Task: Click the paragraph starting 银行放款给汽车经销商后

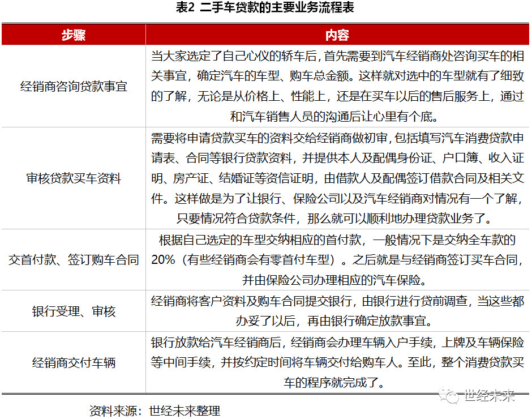Action: click(337, 362)
